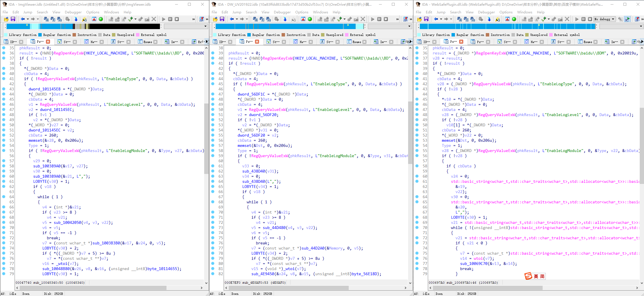The width and height of the screenshot is (644, 296).
Task: Open navigator combo box in ImgViewer window
Action: point(186,26)
